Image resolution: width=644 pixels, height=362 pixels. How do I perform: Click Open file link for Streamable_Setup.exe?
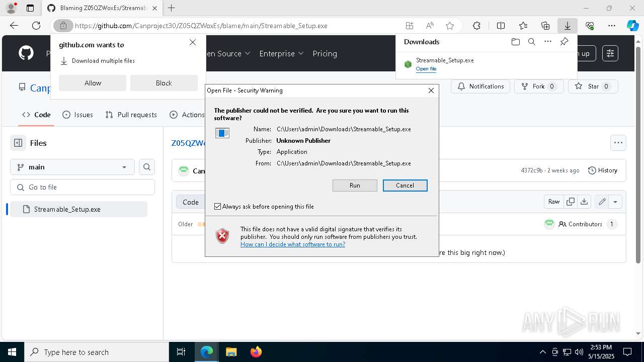(x=426, y=69)
